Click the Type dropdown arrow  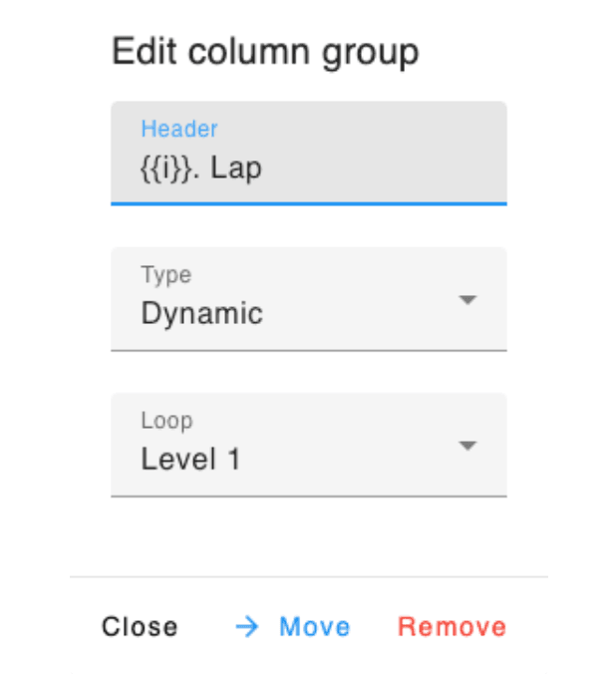pos(467,299)
